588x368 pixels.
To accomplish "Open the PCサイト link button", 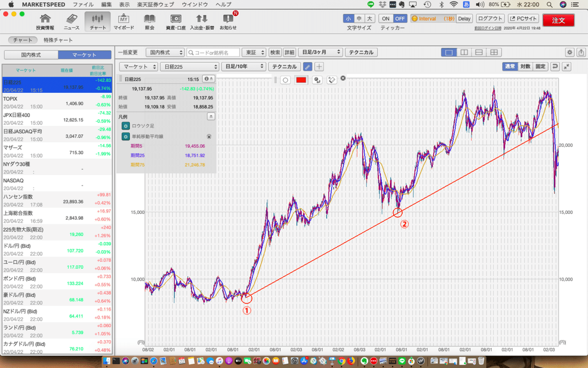I will pyautogui.click(x=523, y=18).
